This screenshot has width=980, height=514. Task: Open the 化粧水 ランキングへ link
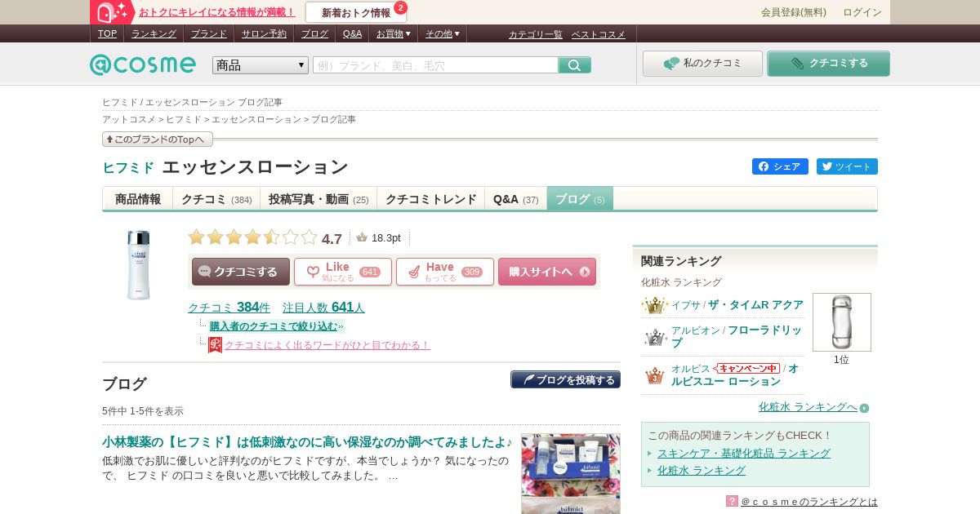pyautogui.click(x=808, y=407)
